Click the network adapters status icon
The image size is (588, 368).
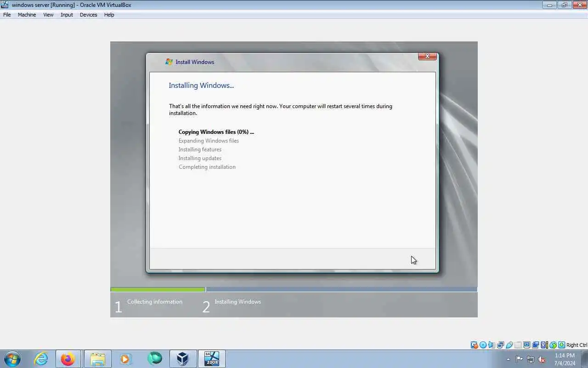click(500, 345)
